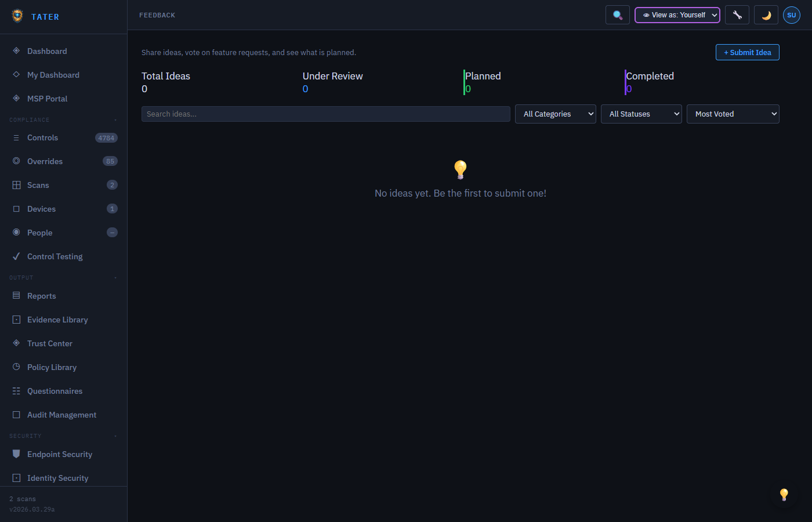This screenshot has width=812, height=522.
Task: Click the Endpoint Security shield icon
Action: point(16,454)
